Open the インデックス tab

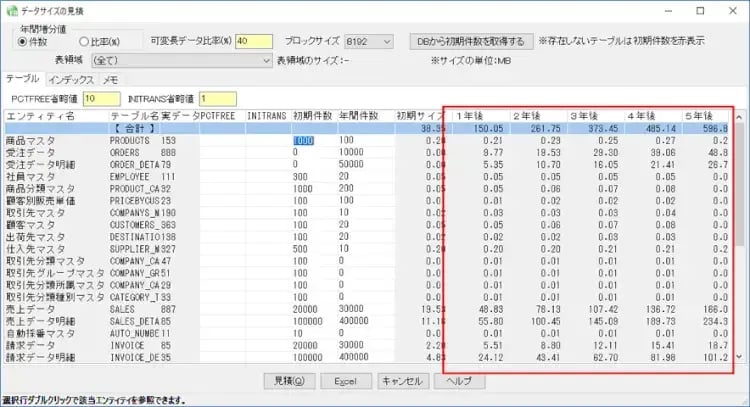click(70, 78)
